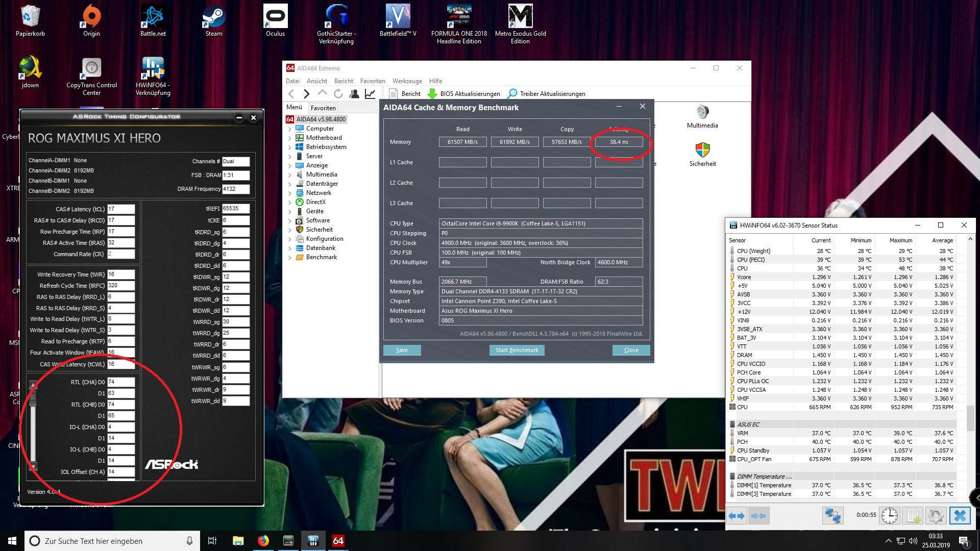Click HWiNFO expand columns arrows icon
980x551 pixels.
[x=737, y=516]
